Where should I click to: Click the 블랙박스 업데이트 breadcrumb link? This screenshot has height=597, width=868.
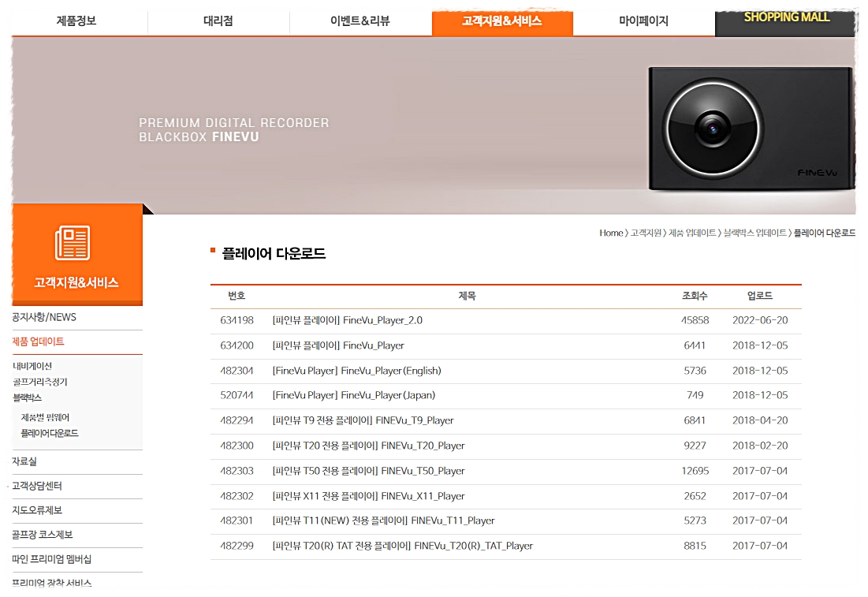(755, 233)
